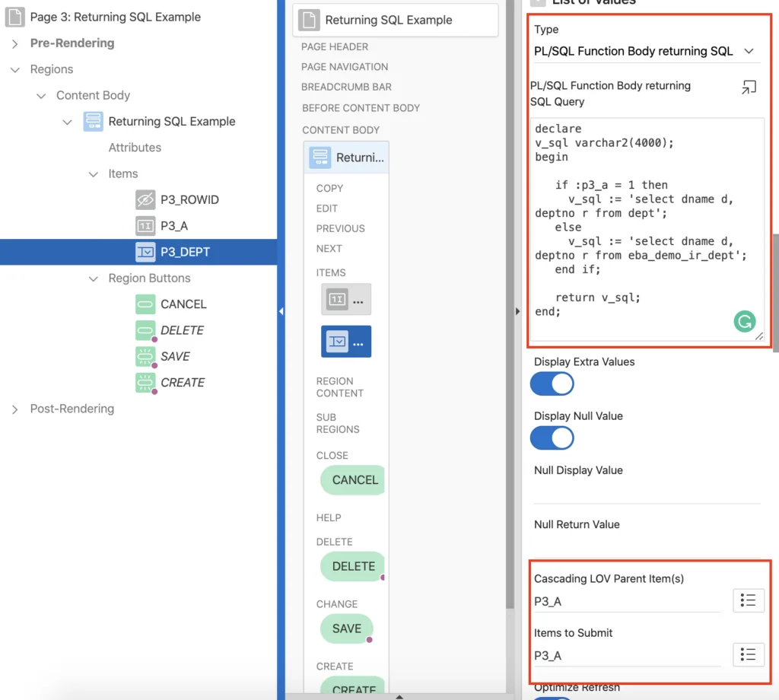Open list picker for Items to Submit
The image size is (779, 700).
click(x=749, y=654)
